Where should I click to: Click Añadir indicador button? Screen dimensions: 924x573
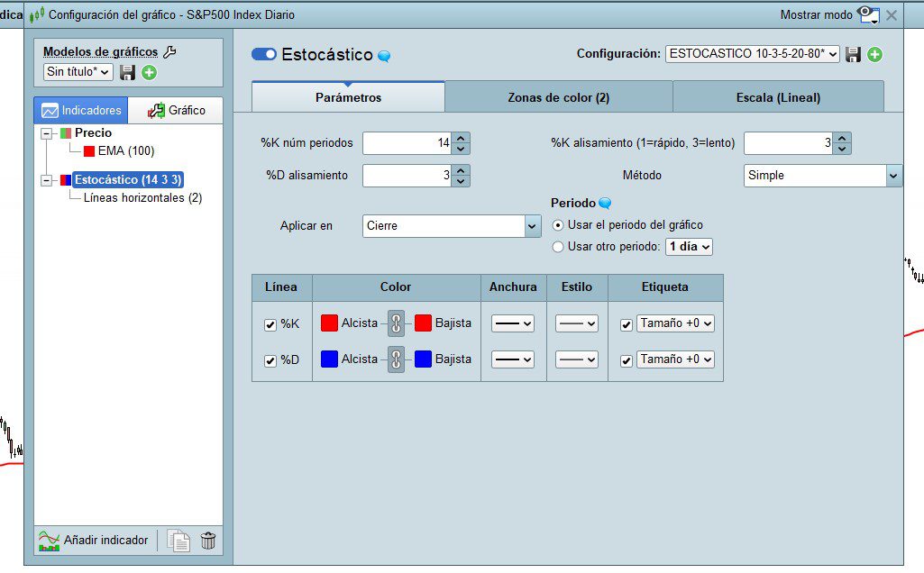coord(94,540)
